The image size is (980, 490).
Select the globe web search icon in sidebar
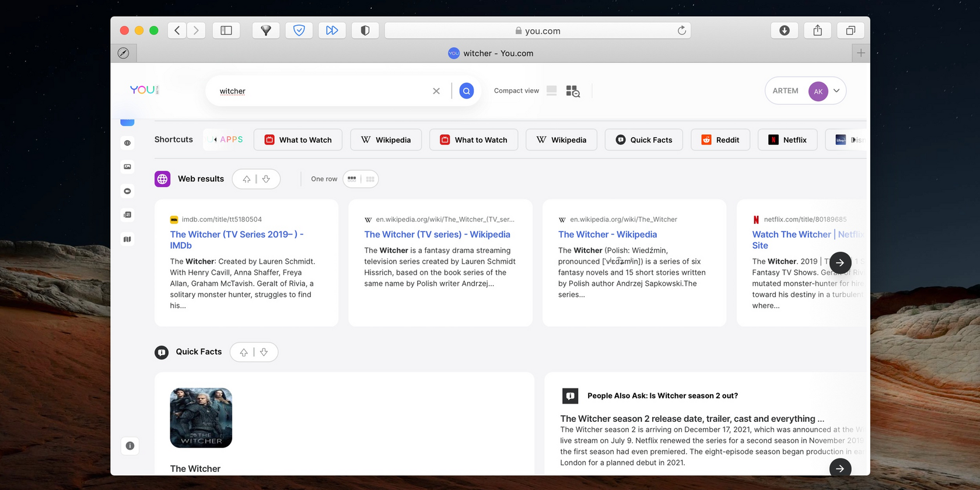[127, 143]
